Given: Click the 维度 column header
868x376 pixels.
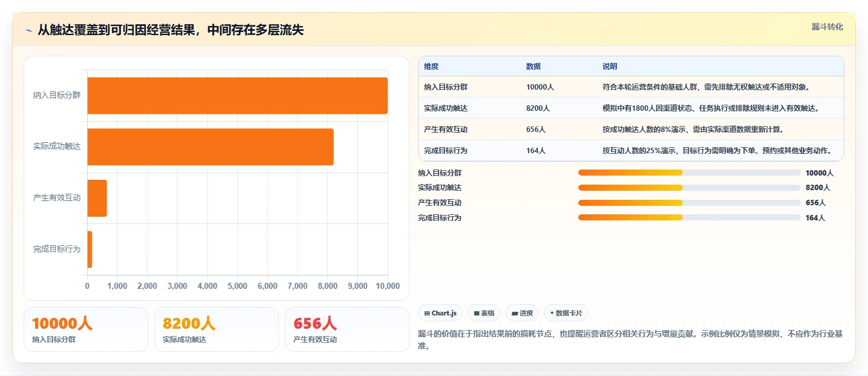Looking at the screenshot, I should click(431, 67).
